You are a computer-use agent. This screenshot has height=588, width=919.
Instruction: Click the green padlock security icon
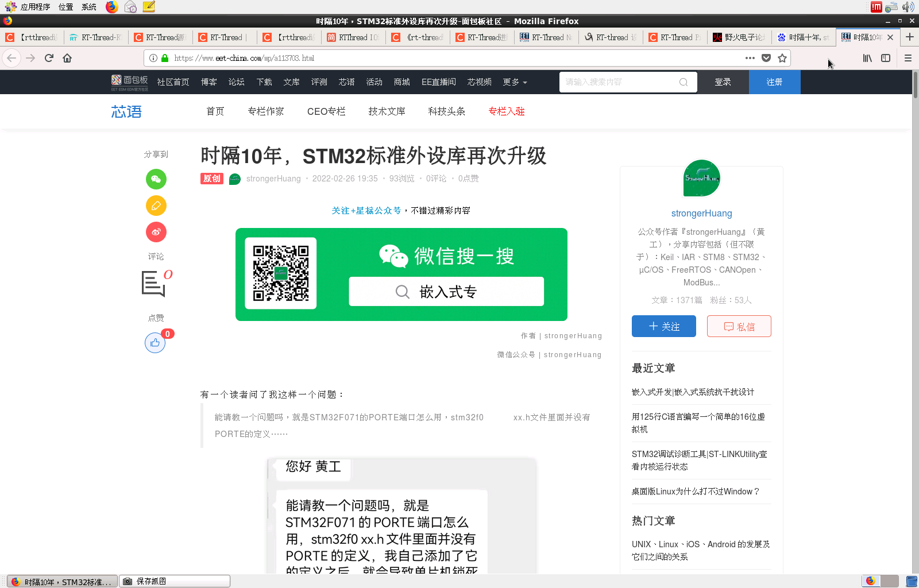(165, 58)
